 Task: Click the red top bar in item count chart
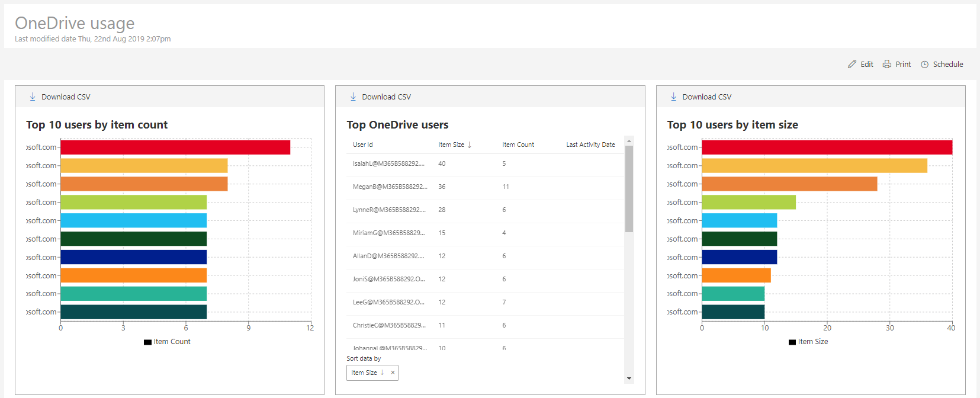pyautogui.click(x=175, y=147)
